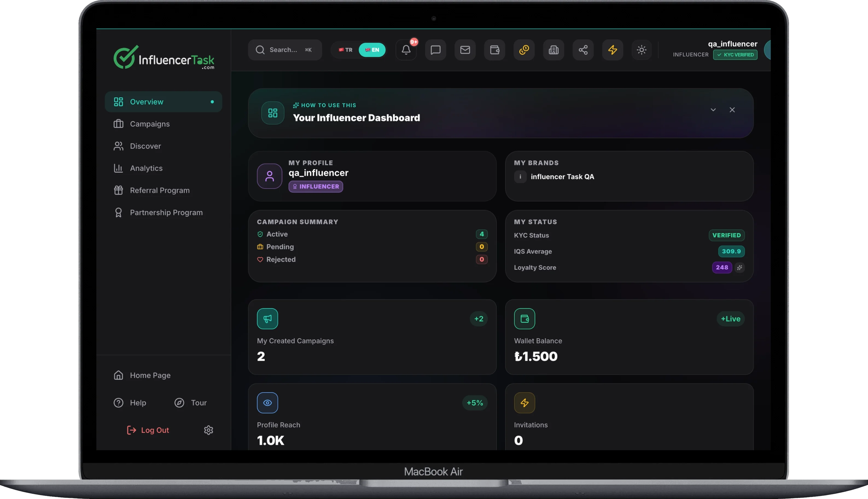Click the Rejected heart icon
Image resolution: width=868 pixels, height=499 pixels.
pos(260,260)
